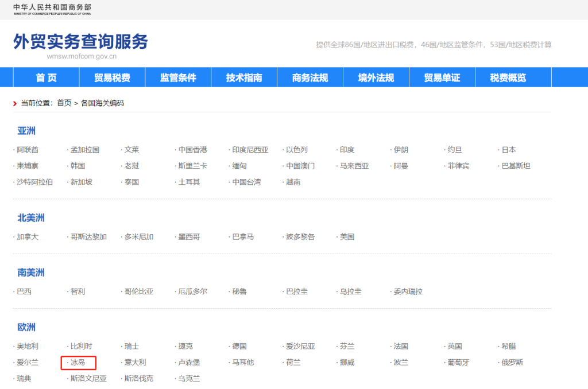Open the 冰岛 link
This screenshot has width=588, height=389.
[x=78, y=363]
